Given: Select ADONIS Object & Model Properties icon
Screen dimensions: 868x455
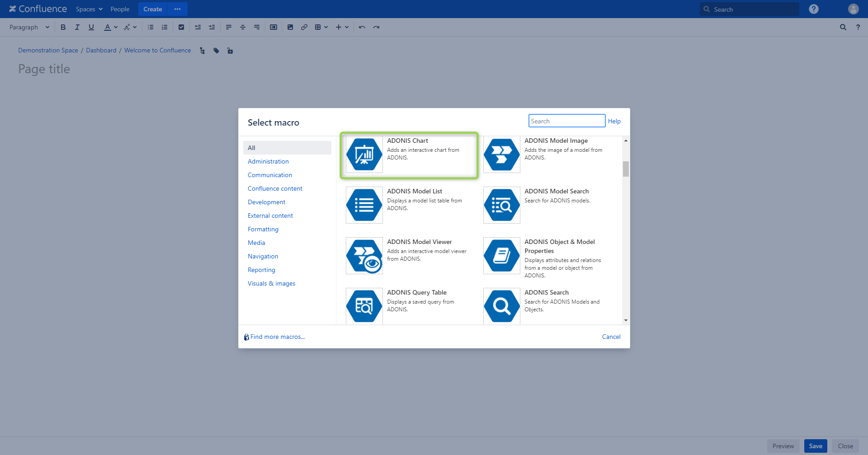Looking at the screenshot, I should [x=502, y=256].
